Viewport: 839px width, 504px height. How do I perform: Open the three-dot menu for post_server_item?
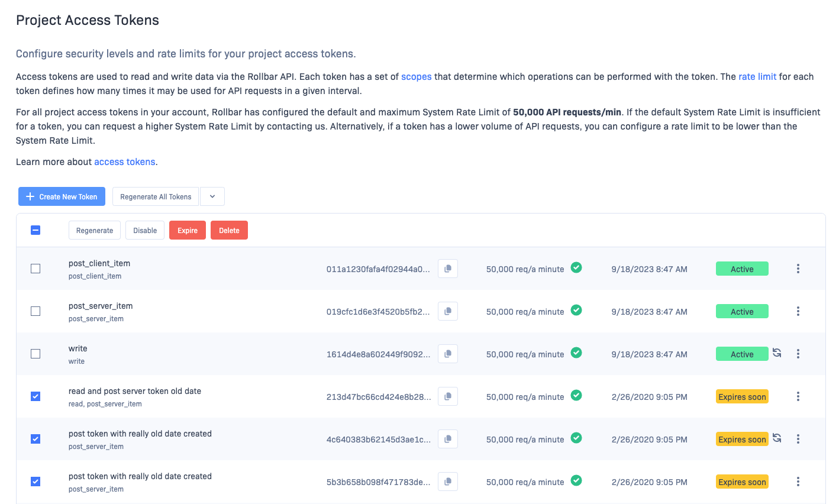(x=798, y=311)
